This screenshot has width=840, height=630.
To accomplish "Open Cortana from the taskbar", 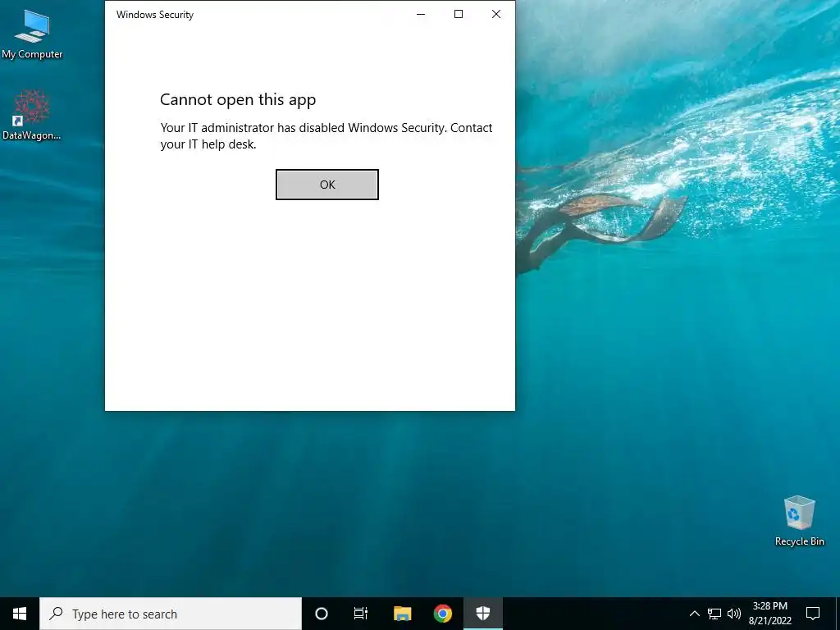I will click(322, 614).
